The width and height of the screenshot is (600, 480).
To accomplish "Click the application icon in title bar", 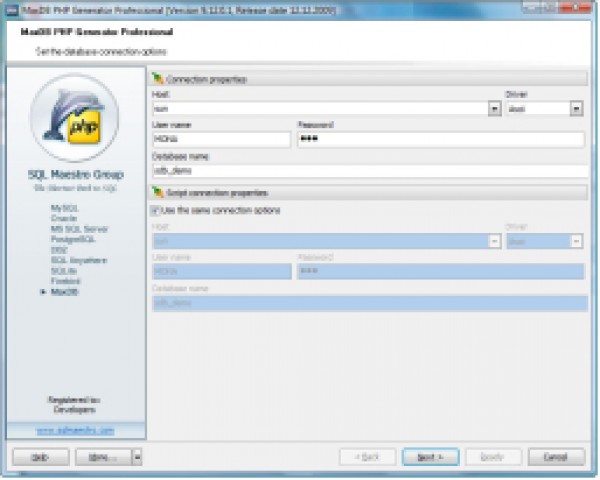I will 12,10.
